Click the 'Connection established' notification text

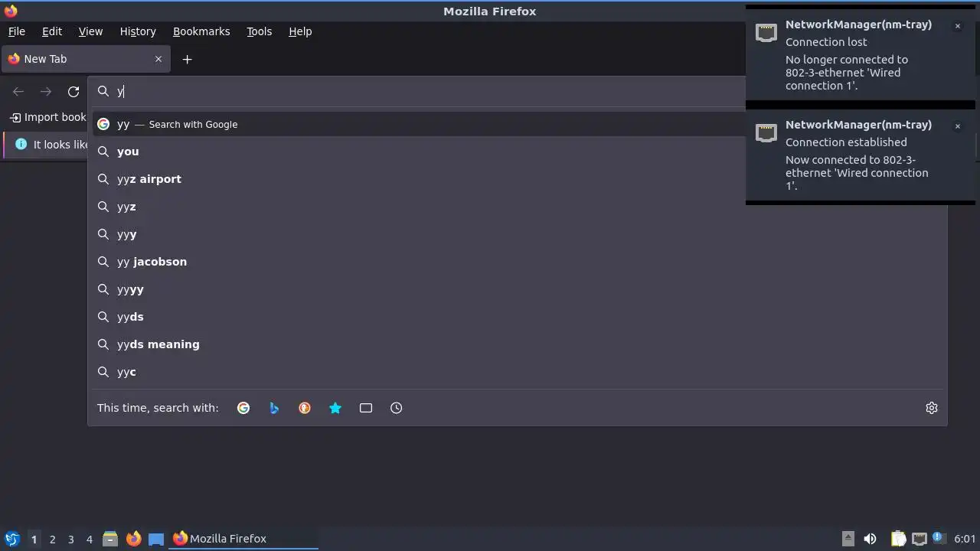846,142
